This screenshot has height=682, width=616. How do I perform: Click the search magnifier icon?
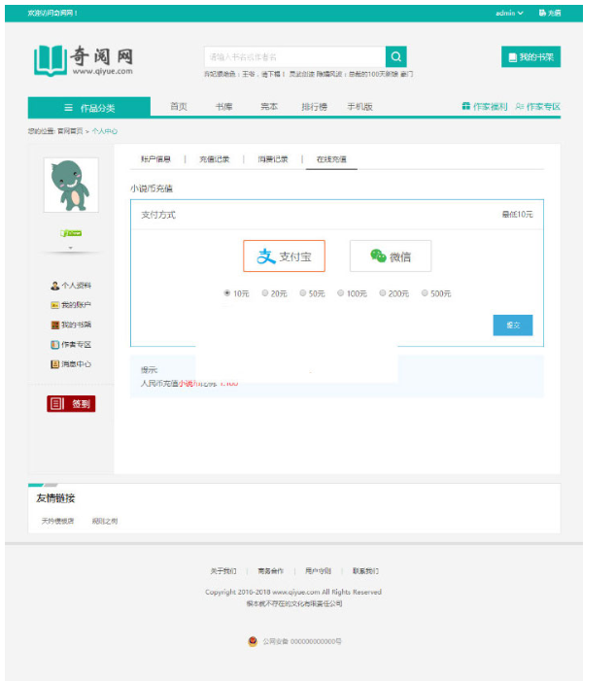coord(395,57)
